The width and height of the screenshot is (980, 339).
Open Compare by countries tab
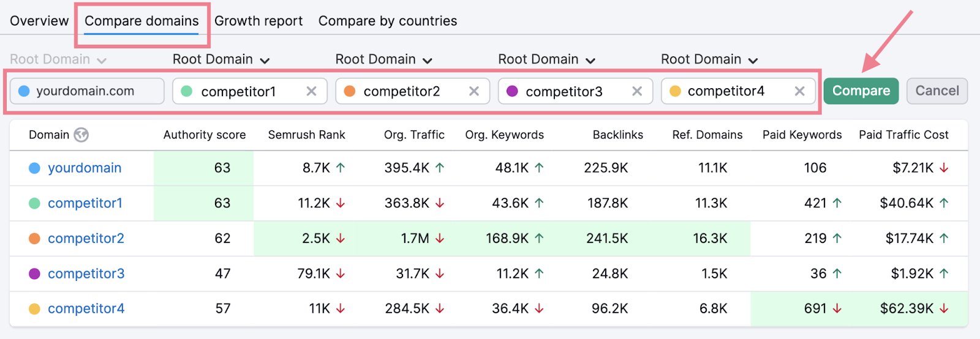pos(387,21)
